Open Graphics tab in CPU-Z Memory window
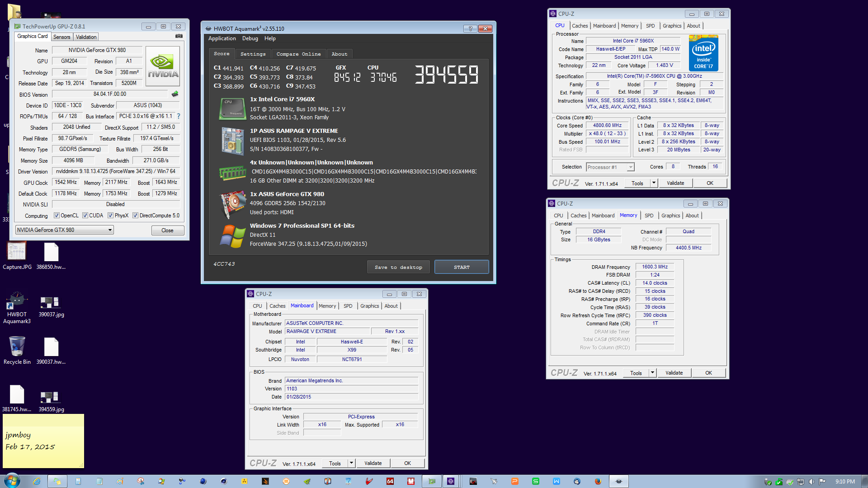 click(670, 216)
